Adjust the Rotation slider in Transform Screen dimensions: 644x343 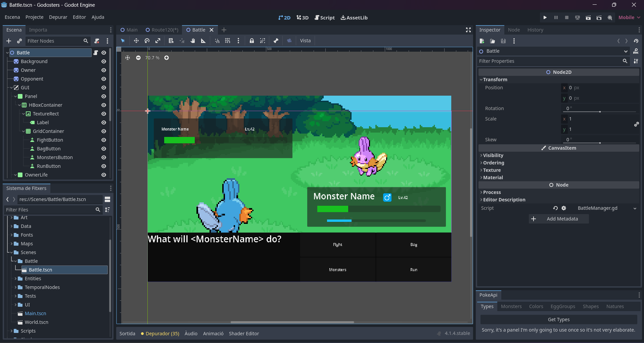599,111
